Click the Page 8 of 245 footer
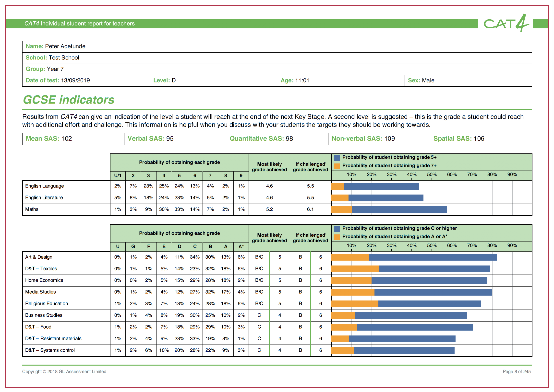Viewport: 554px width, 392px height. coord(517,371)
